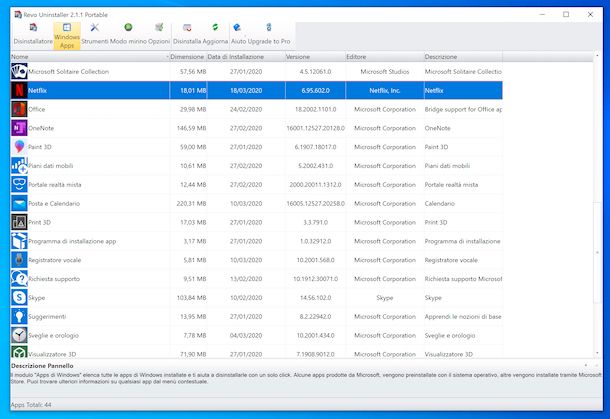Image resolution: width=610 pixels, height=419 pixels.
Task: Click the Netflix app icon
Action: click(x=19, y=90)
